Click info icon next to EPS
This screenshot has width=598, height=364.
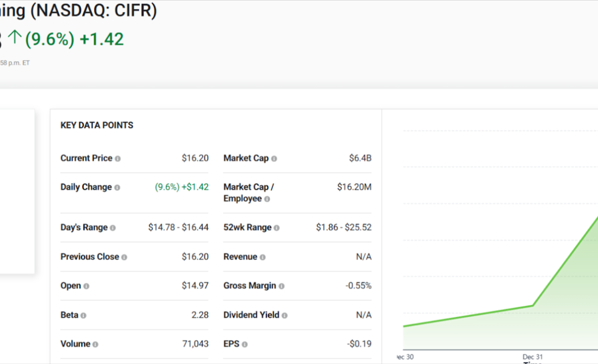coord(244,345)
